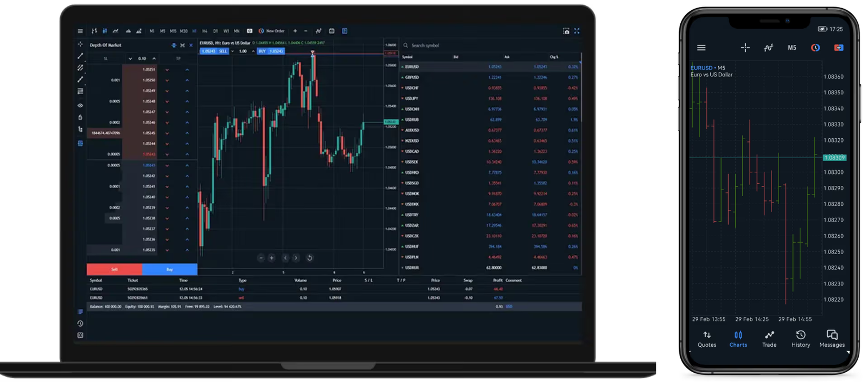The width and height of the screenshot is (868, 382).
Task: Select candlestick chart type in the top toolbar
Action: [105, 31]
